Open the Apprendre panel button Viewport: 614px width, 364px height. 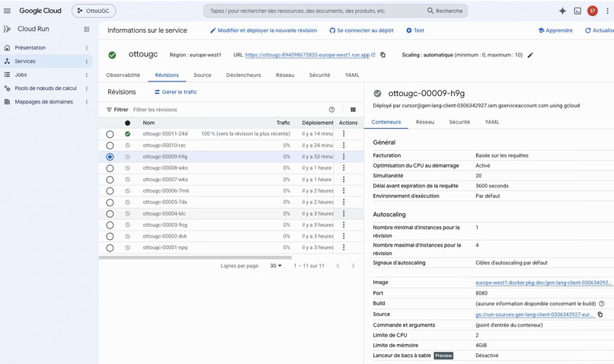coord(555,30)
